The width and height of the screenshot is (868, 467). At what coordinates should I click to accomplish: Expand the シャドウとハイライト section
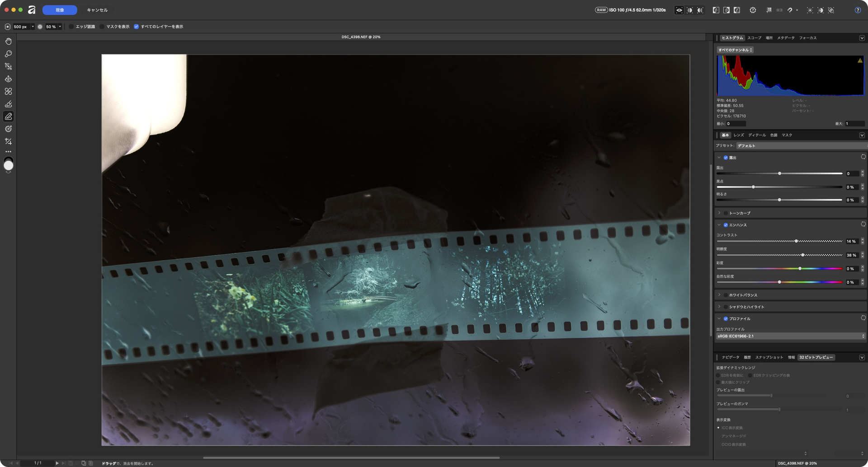[x=719, y=307]
